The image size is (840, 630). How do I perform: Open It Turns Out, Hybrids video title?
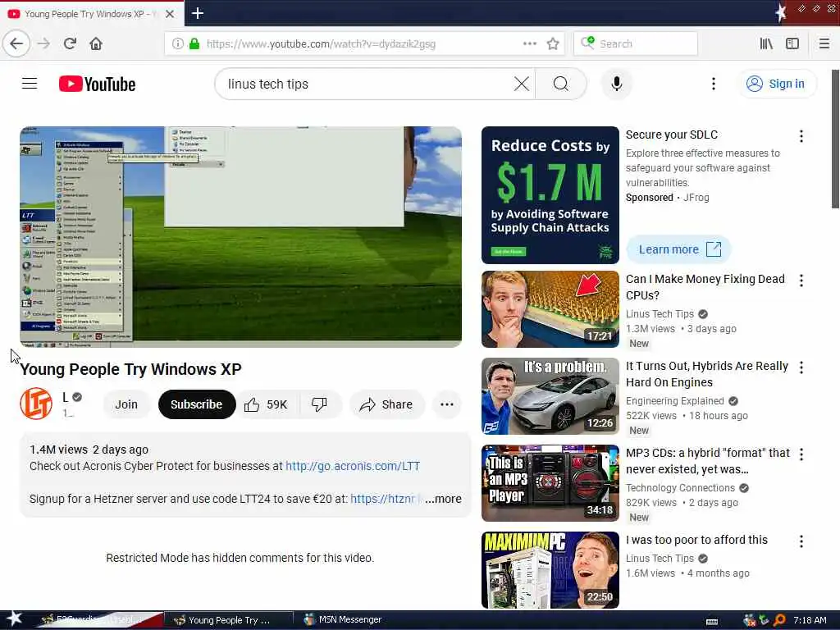(x=707, y=374)
